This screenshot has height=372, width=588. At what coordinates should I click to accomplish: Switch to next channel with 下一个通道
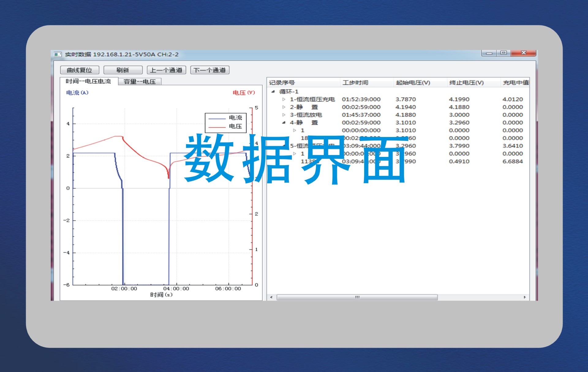click(210, 70)
